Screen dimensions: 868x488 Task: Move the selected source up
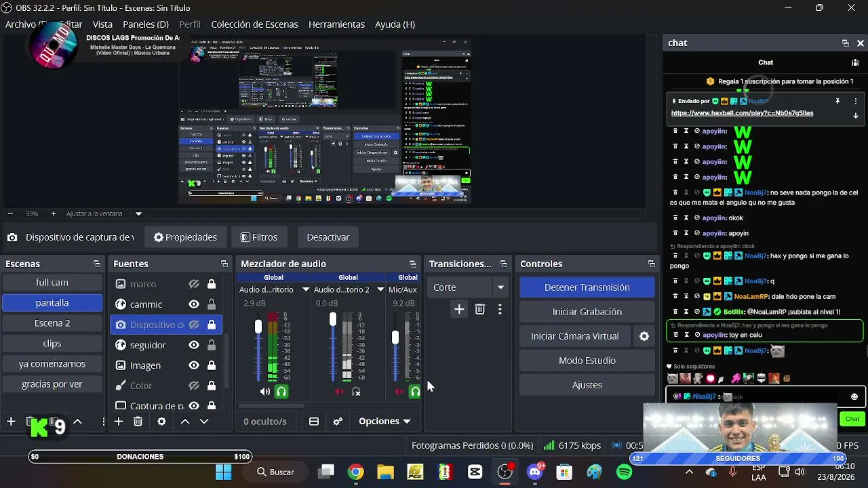(184, 422)
